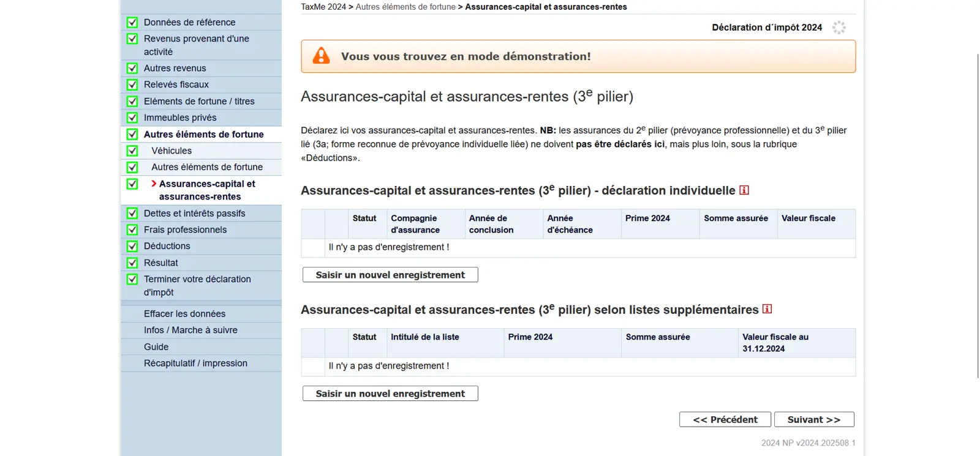Toggle the checkbox next to "Autres revenus"
The height and width of the screenshot is (456, 980).
click(132, 68)
